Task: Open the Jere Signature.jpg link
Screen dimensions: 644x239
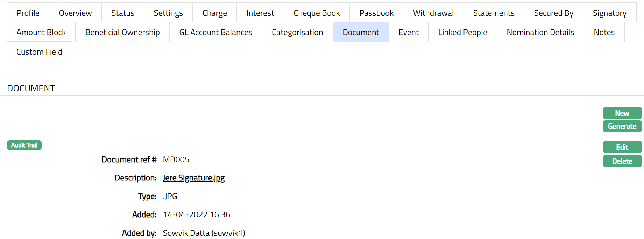Action: (193, 178)
